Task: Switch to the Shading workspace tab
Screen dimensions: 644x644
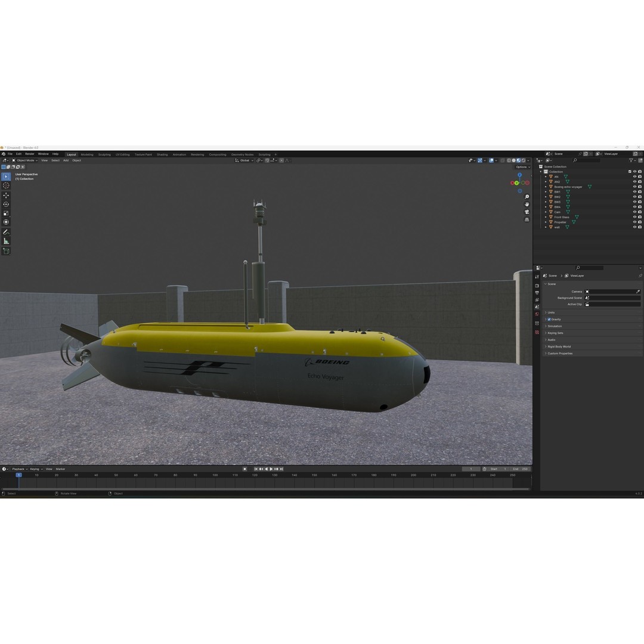Action: click(x=162, y=154)
